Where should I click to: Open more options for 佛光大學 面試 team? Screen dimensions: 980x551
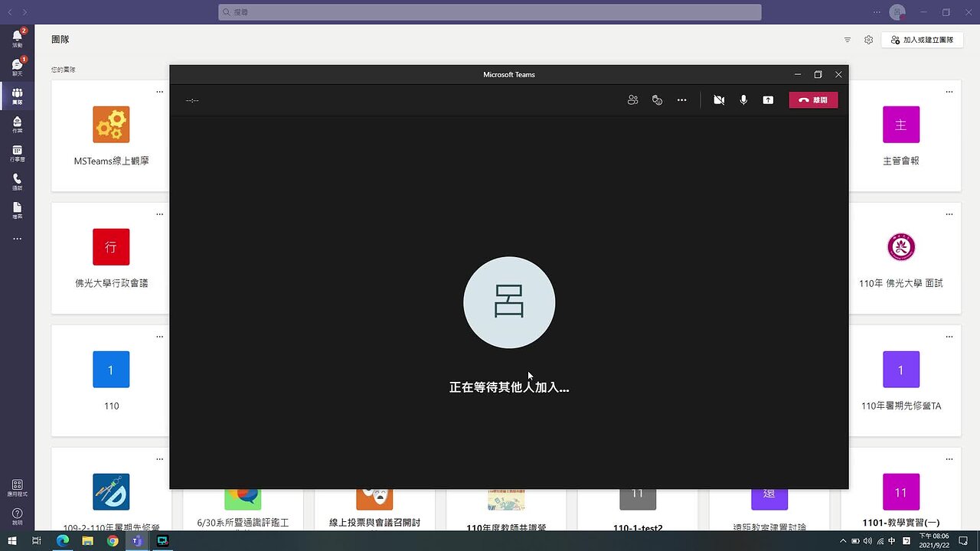point(949,214)
